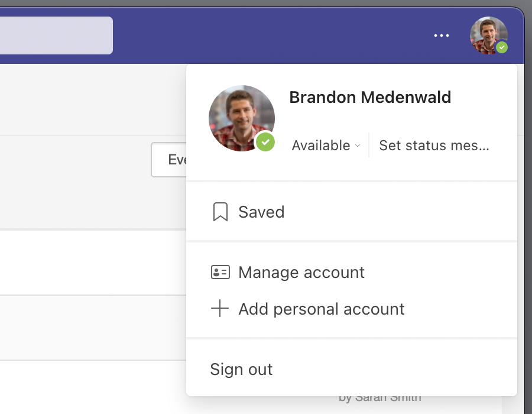
Task: Select Saved from the account menu
Action: pos(261,212)
